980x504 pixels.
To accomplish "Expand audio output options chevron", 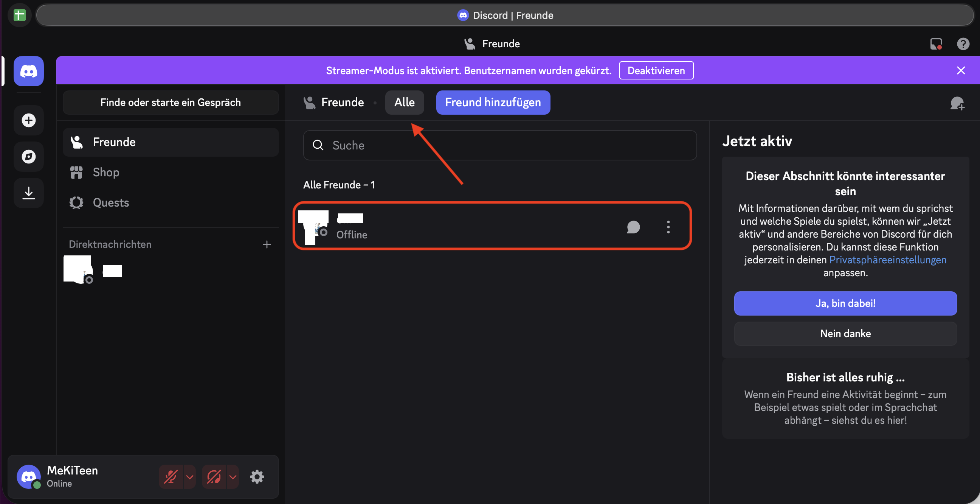I will [x=233, y=477].
